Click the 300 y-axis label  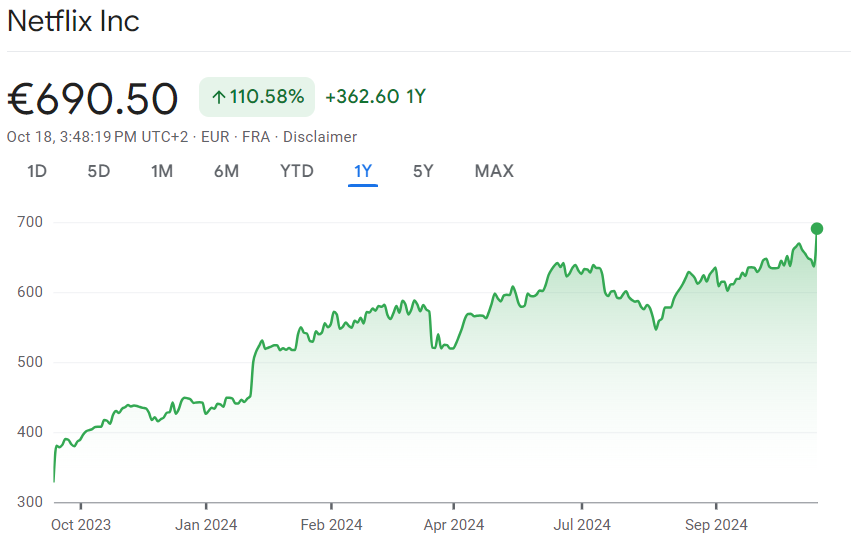[x=30, y=502]
